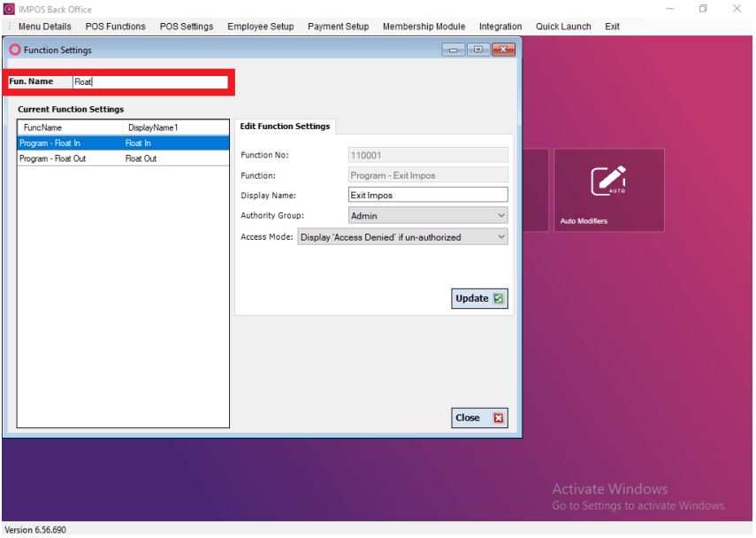Open the Employee Setup menu

260,27
